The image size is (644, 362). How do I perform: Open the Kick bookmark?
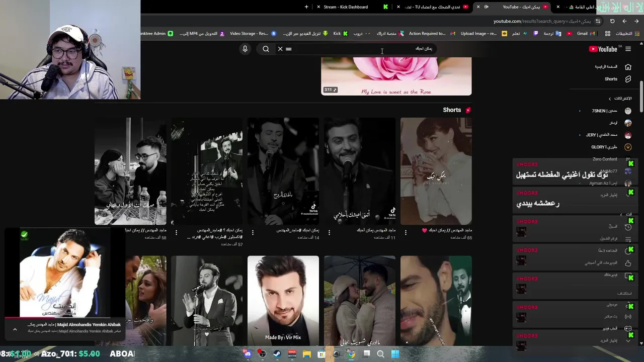coord(340,34)
